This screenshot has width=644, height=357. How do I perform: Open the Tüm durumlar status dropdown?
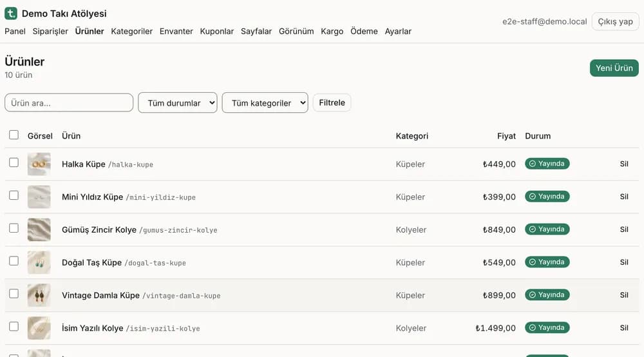tap(178, 102)
